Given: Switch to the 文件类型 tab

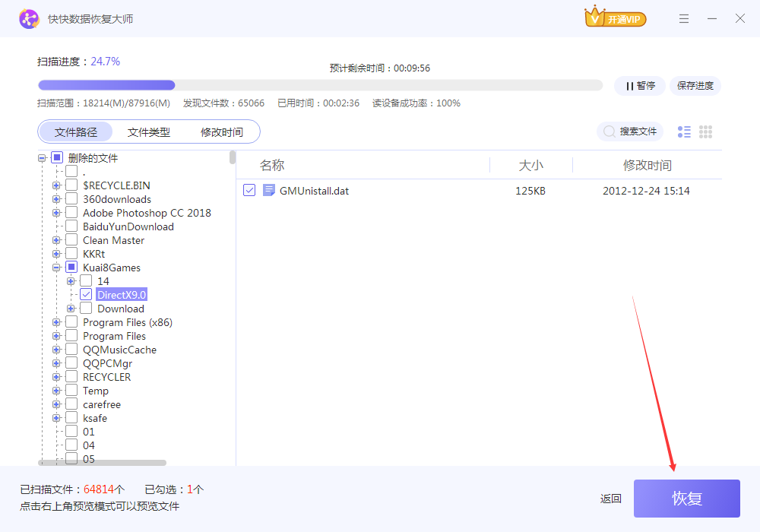Looking at the screenshot, I should point(149,132).
